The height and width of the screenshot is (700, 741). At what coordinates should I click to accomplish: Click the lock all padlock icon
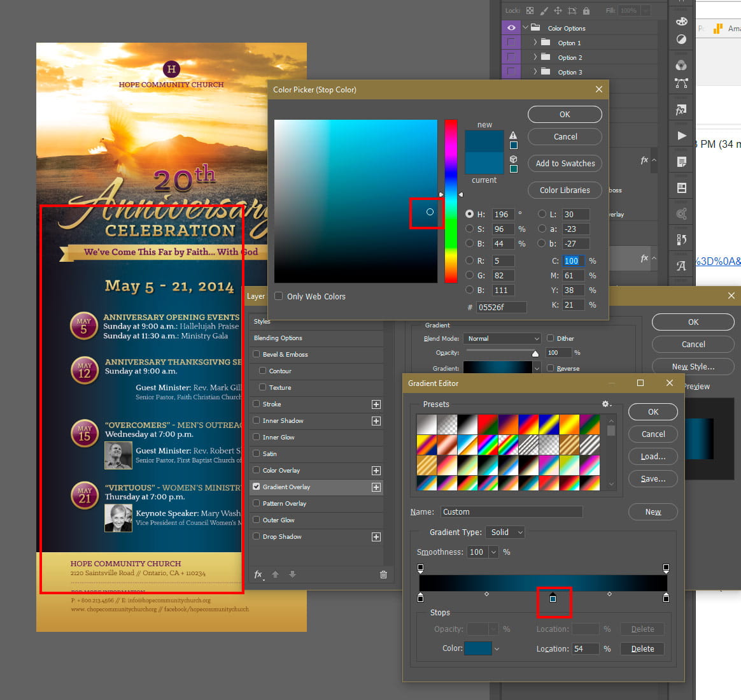586,11
